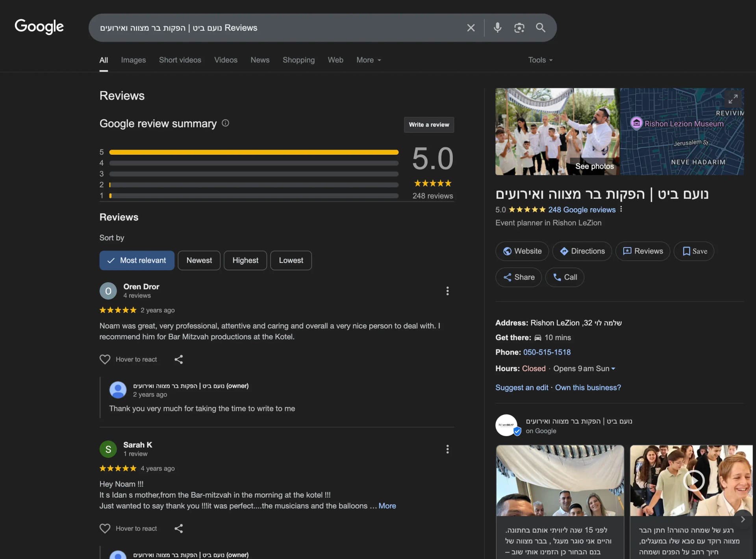Open the chuppah photo business post
This screenshot has width=756, height=559.
click(560, 502)
